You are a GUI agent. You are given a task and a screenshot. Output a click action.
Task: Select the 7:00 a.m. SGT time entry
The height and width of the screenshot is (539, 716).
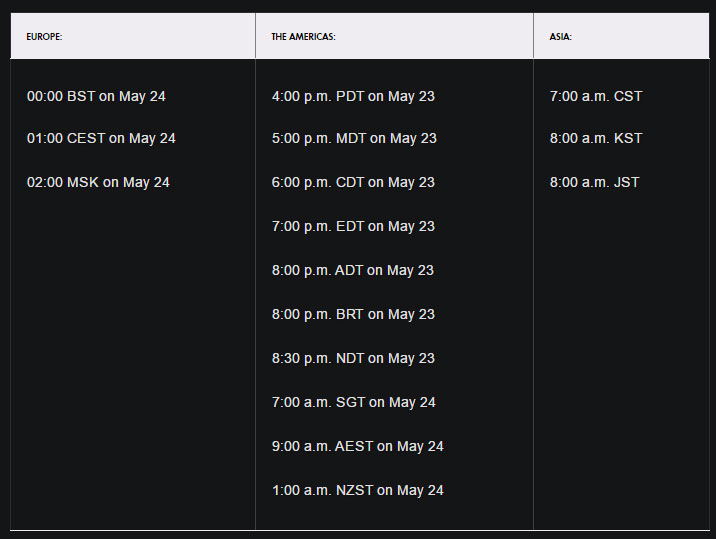coord(354,403)
